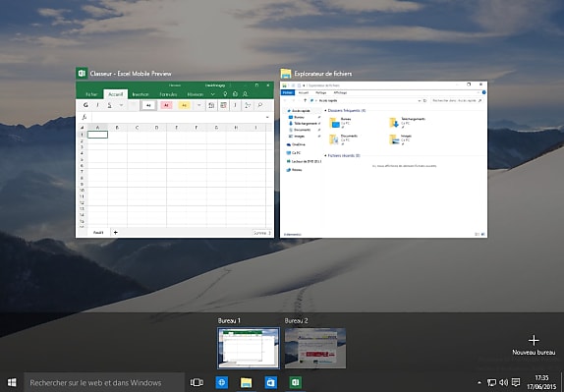564x392 pixels.
Task: Toggle underline S formatting in Excel
Action: pyautogui.click(x=109, y=105)
